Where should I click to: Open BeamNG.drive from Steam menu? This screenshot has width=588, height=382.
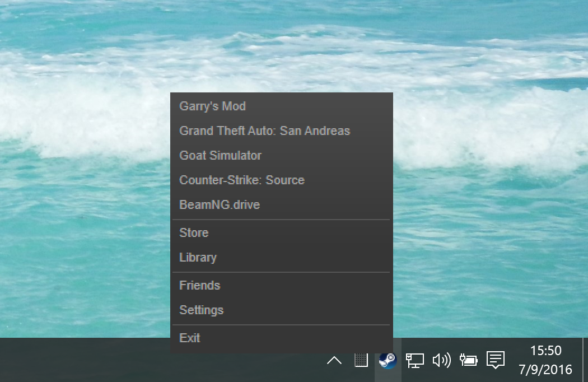281,204
